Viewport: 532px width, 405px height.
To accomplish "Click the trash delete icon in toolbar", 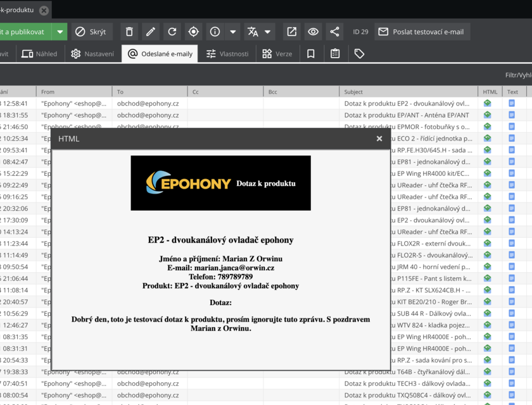I will (x=129, y=32).
